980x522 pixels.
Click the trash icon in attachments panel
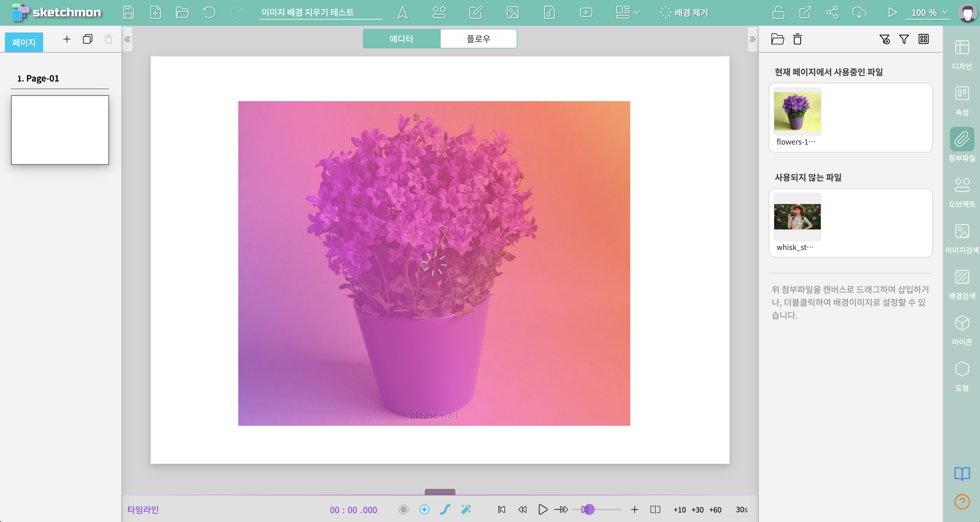click(x=797, y=39)
